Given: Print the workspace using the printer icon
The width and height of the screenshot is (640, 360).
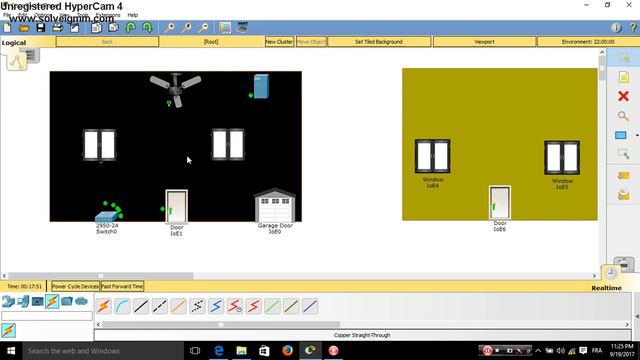Looking at the screenshot, I should click(58, 28).
